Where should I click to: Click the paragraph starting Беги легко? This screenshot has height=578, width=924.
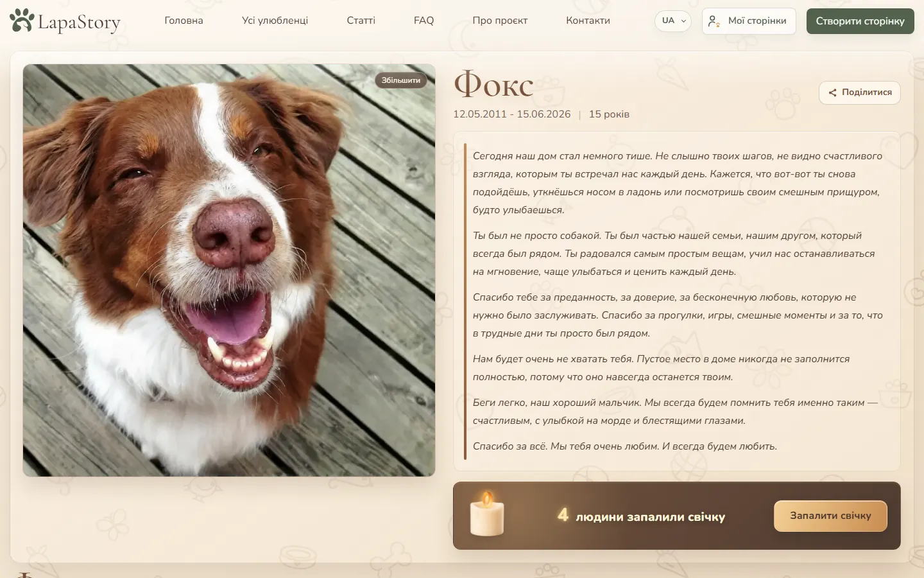pyautogui.click(x=675, y=412)
